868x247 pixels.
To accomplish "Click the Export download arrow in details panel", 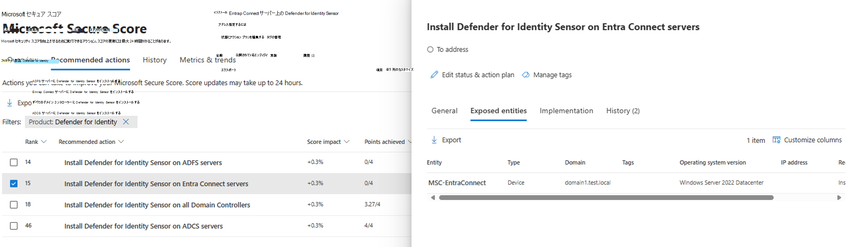I will coord(434,140).
